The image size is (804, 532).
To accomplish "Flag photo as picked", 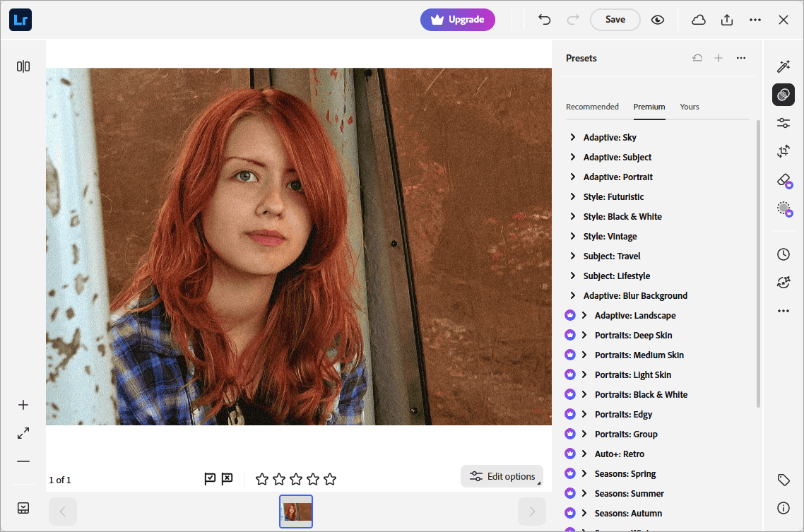I will [210, 479].
